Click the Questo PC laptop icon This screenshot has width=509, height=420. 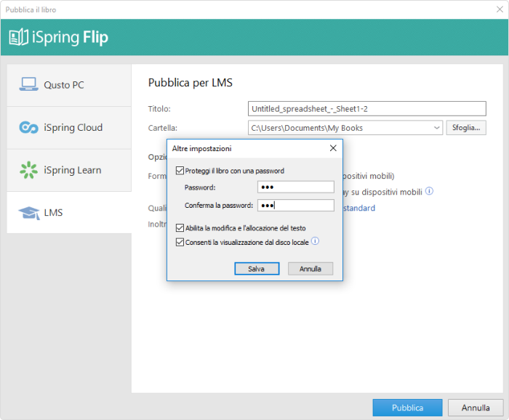coord(28,84)
